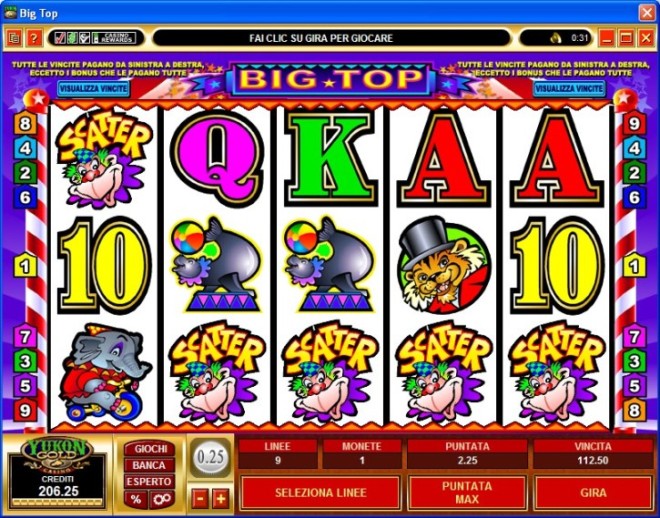660x518 pixels.
Task: Open the percent statistics icon
Action: pyautogui.click(x=136, y=499)
